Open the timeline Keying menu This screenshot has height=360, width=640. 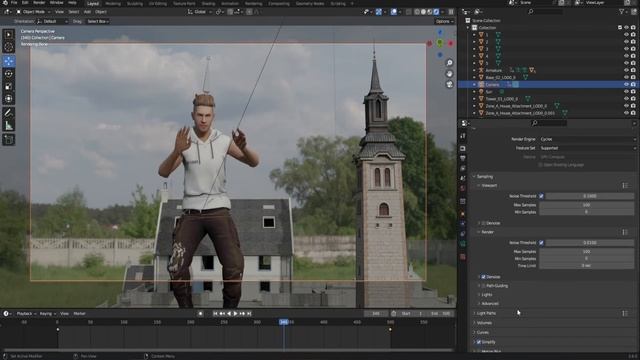pyautogui.click(x=47, y=313)
